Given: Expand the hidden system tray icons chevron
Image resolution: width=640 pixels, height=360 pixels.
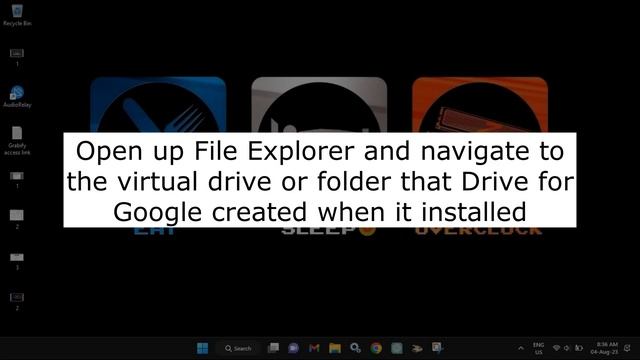Looking at the screenshot, I should tap(521, 348).
